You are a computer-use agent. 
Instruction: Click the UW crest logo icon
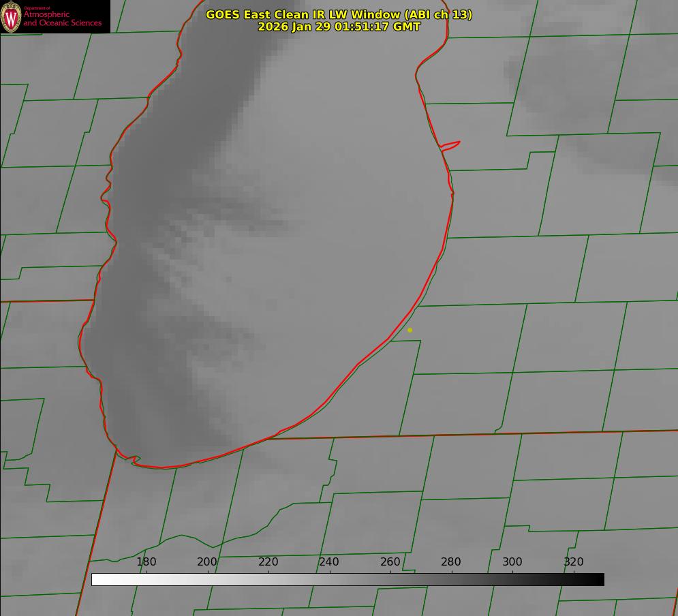(11, 16)
